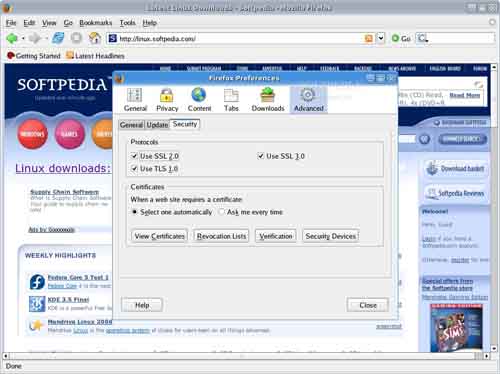The height and width of the screenshot is (374, 500).
Task: Click the Revocation Lists button
Action: [221, 236]
